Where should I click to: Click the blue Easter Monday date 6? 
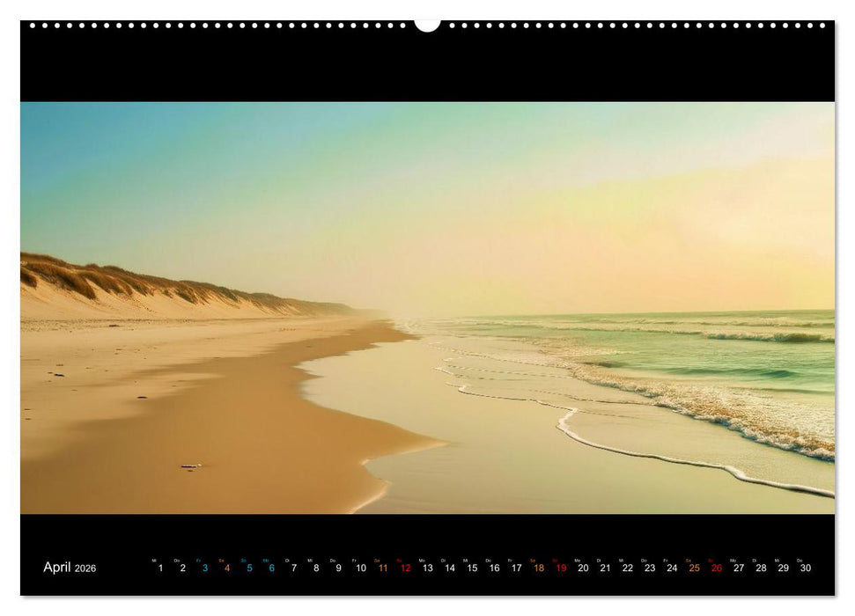[x=271, y=568]
